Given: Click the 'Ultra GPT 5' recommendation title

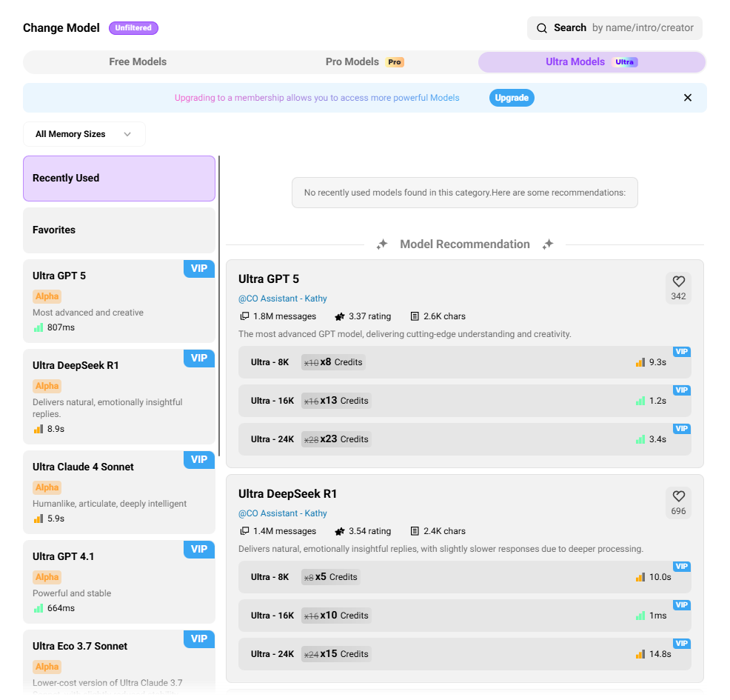Looking at the screenshot, I should click(x=269, y=279).
